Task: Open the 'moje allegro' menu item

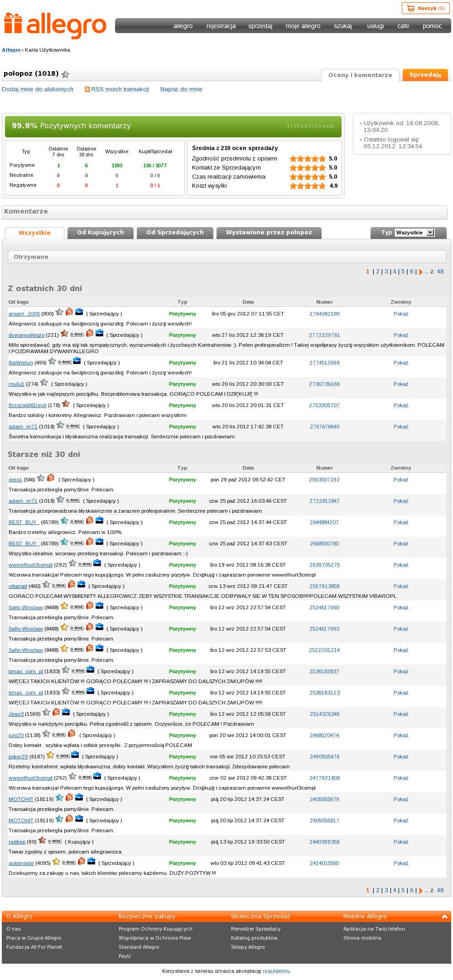Action: (x=303, y=26)
